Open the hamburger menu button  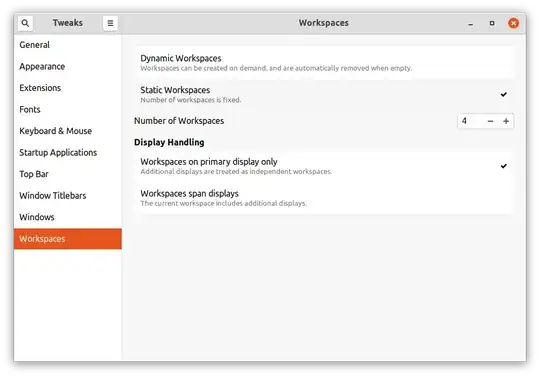point(110,23)
